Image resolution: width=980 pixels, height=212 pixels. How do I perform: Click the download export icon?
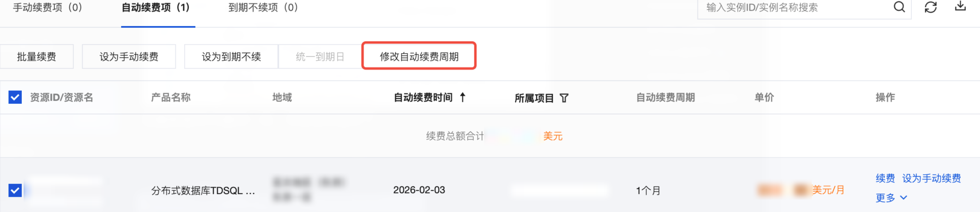point(960,6)
